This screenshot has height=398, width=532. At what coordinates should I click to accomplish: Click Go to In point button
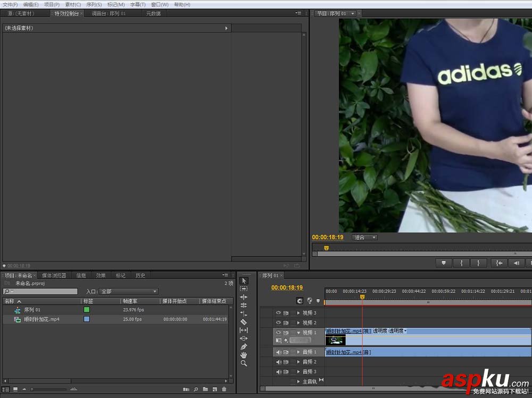click(x=499, y=262)
